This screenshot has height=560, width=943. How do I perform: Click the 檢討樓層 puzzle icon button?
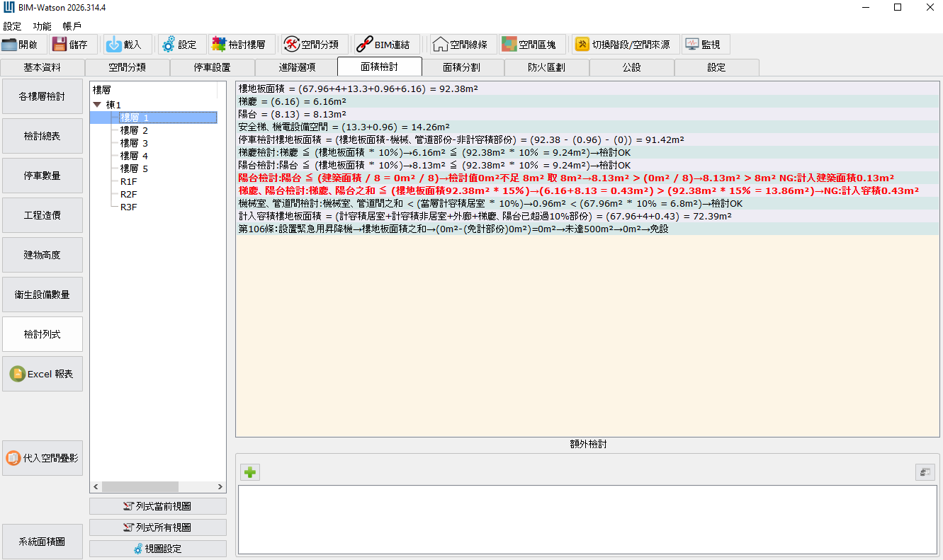pyautogui.click(x=242, y=45)
